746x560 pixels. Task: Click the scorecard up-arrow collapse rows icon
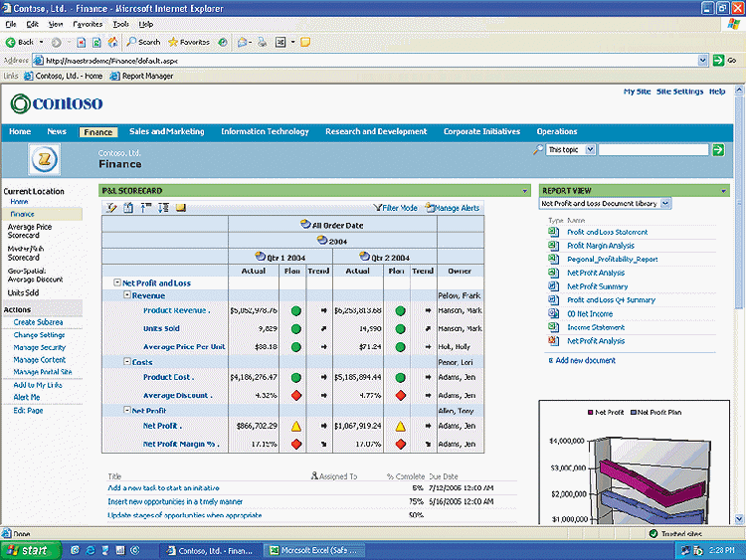145,208
